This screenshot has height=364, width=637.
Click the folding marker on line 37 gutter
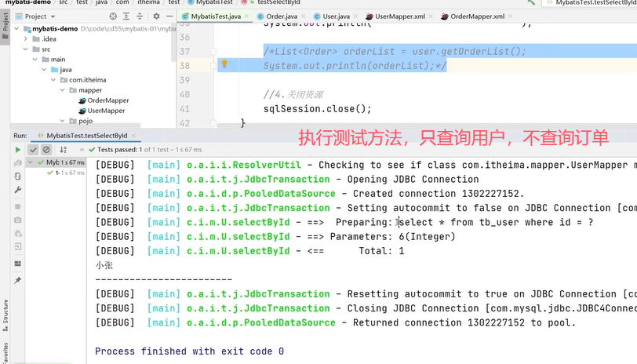point(213,52)
